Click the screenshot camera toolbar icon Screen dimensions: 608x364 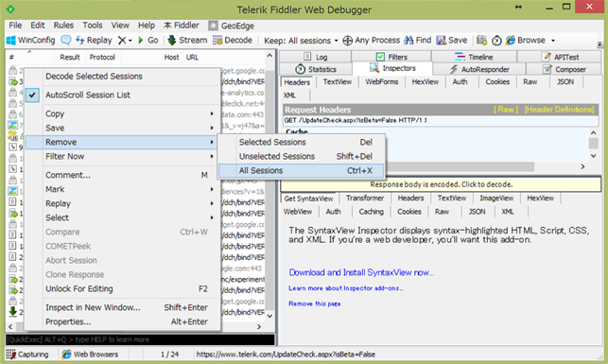click(x=481, y=41)
